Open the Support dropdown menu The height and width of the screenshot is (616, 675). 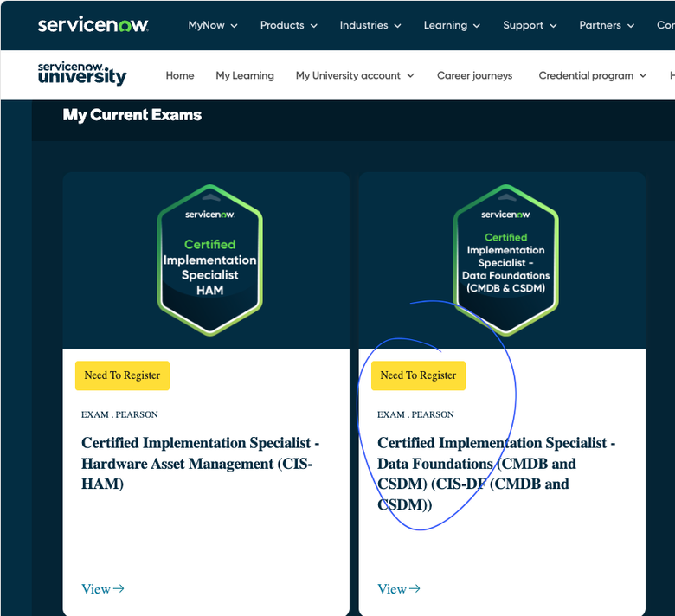click(x=530, y=25)
